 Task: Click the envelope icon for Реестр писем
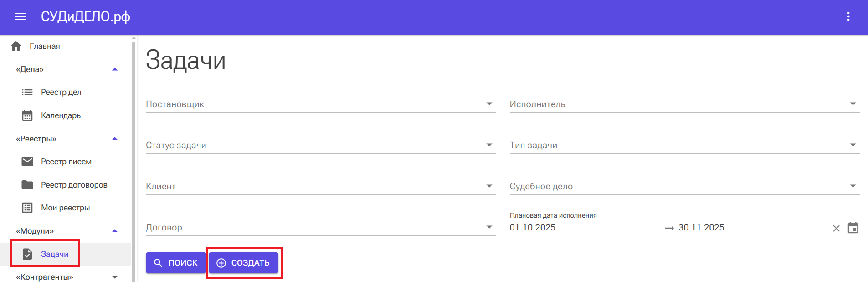coord(27,161)
